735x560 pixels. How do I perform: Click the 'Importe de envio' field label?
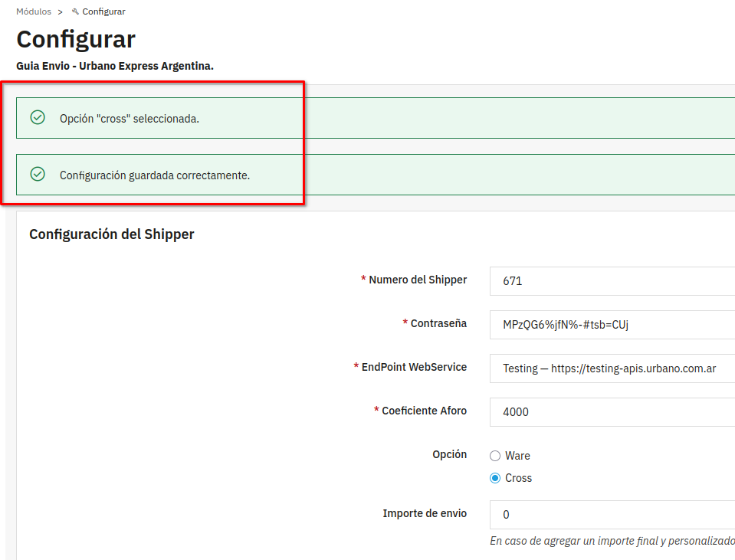425,513
